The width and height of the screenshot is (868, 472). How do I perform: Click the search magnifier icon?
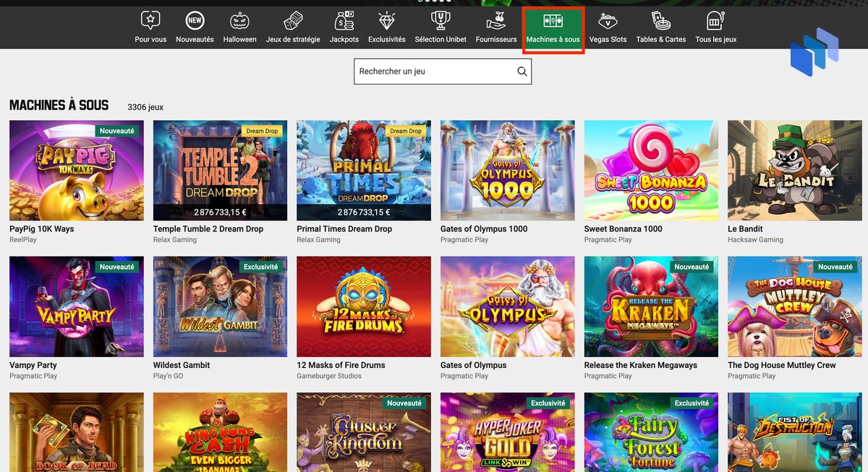tap(522, 72)
